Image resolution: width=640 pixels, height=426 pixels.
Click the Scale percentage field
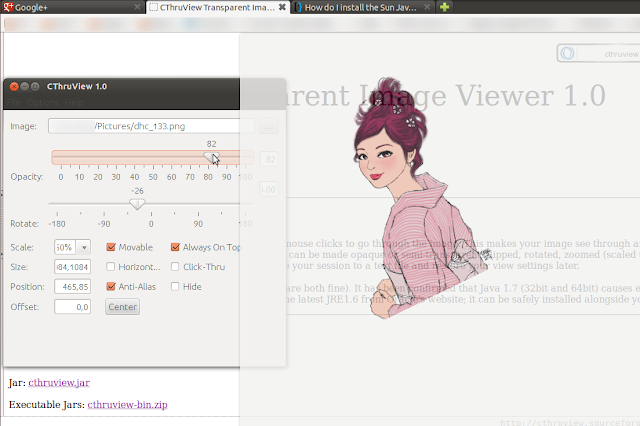[x=65, y=247]
